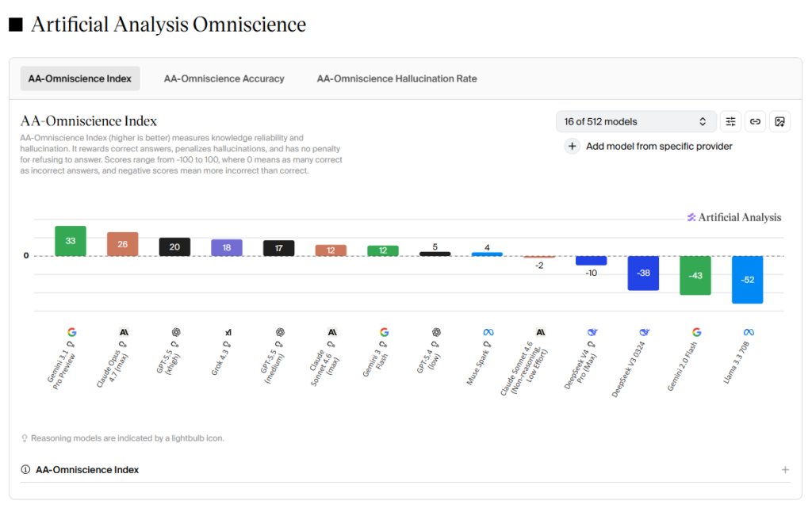Click Add model from specific provider
This screenshot has width=812, height=512.
659,147
